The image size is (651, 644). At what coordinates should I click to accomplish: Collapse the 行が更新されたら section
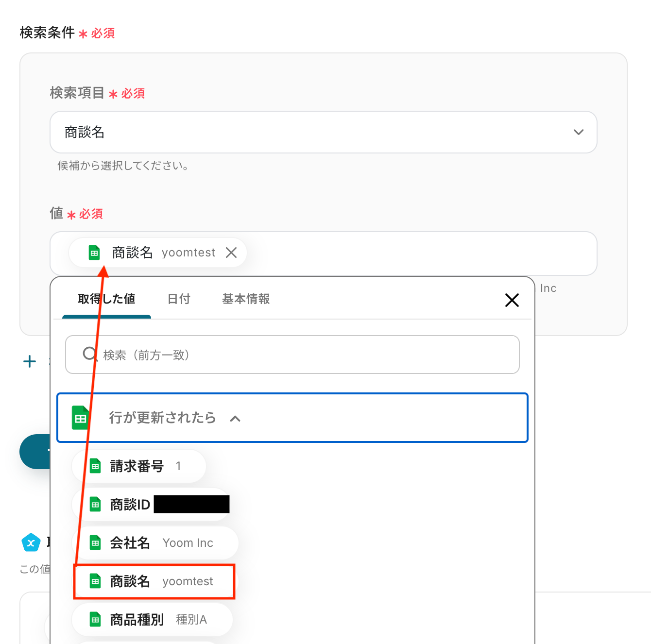235,418
